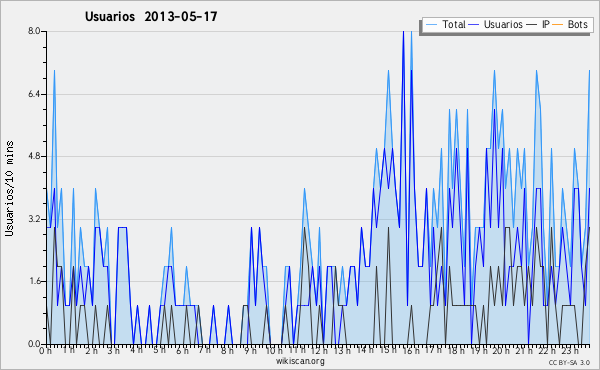Click the x-axis label '20 h'
This screenshot has height=370, width=600.
[x=501, y=350]
